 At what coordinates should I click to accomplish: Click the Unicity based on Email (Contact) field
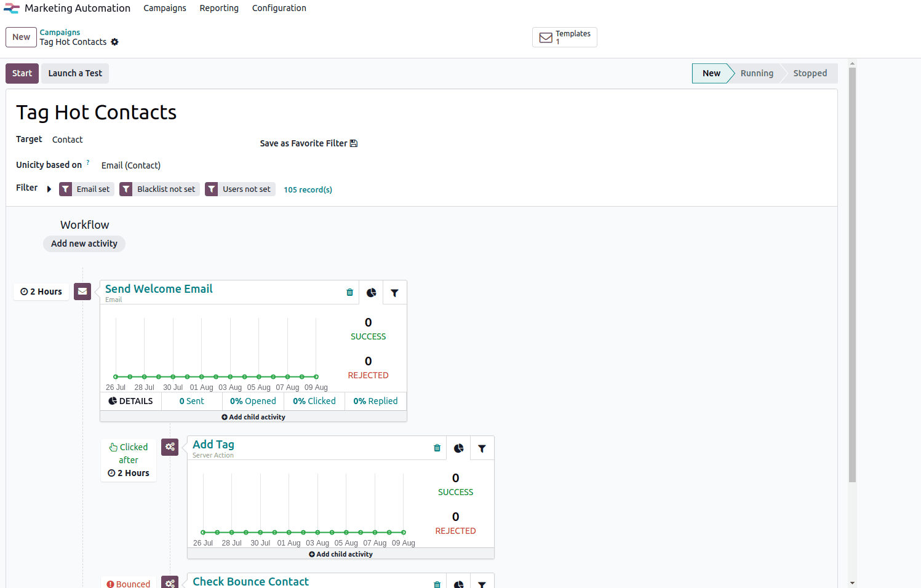(131, 165)
